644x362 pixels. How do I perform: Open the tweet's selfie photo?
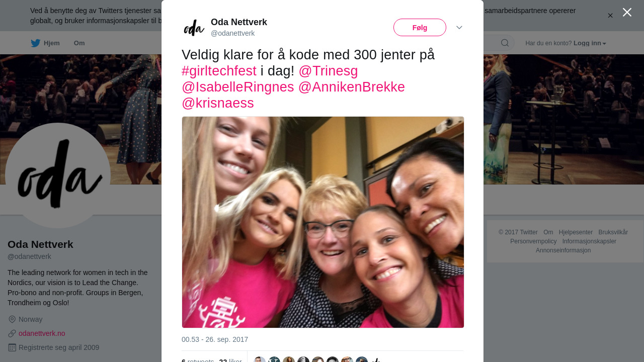(x=323, y=222)
